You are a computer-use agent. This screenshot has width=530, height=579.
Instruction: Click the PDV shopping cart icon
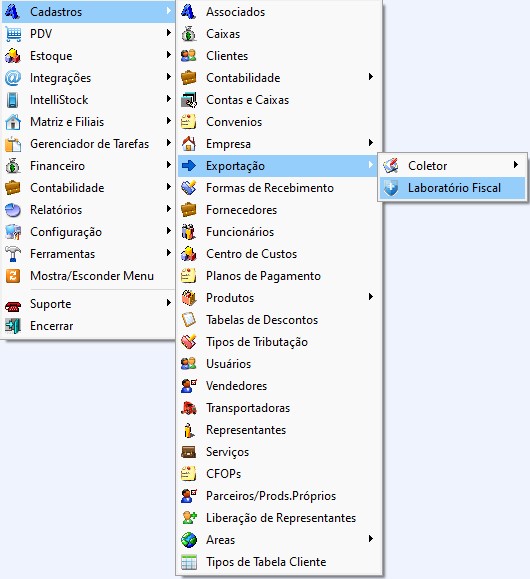pos(13,34)
